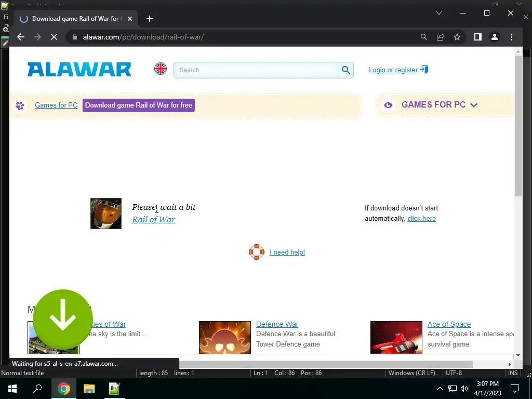Viewport: 532px width, 399px height.
Task: Open Games for PC breadcrumb
Action: coord(56,105)
